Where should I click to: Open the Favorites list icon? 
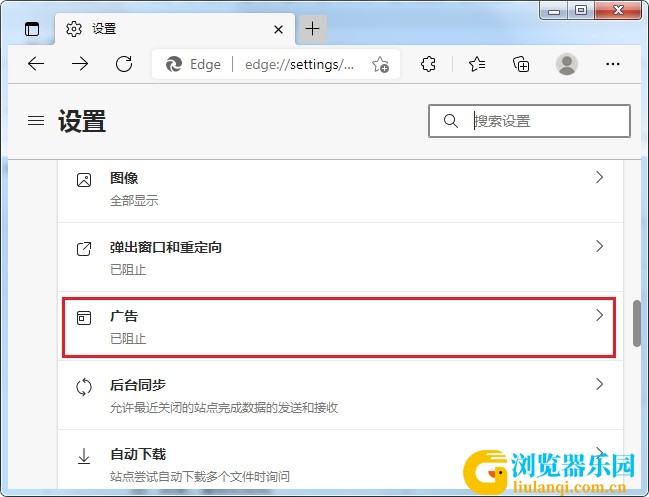pos(477,64)
